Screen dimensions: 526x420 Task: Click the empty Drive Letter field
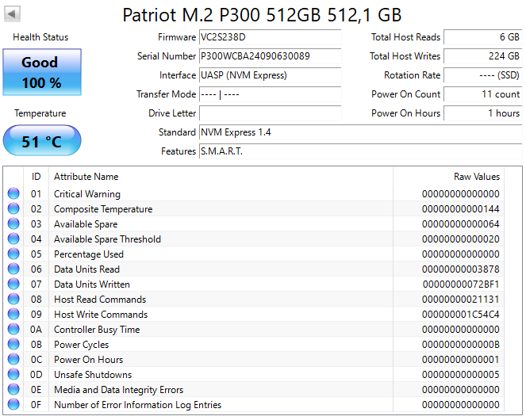point(271,113)
